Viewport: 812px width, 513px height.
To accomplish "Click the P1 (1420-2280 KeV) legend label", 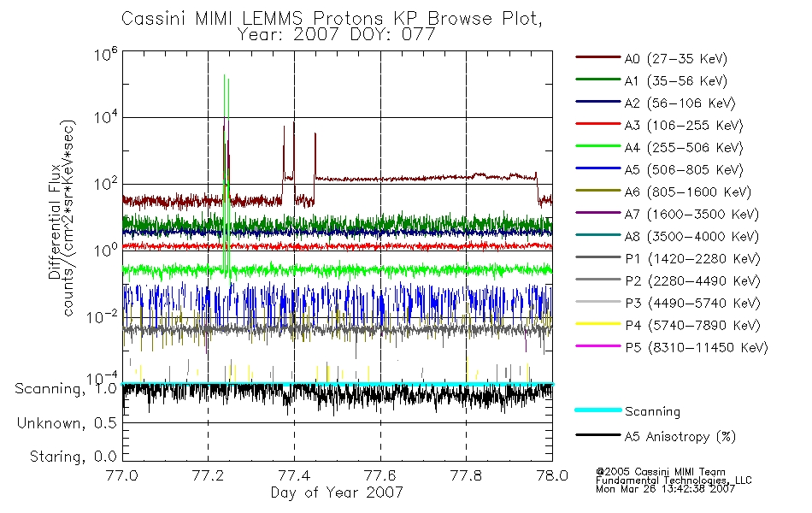I will point(692,259).
